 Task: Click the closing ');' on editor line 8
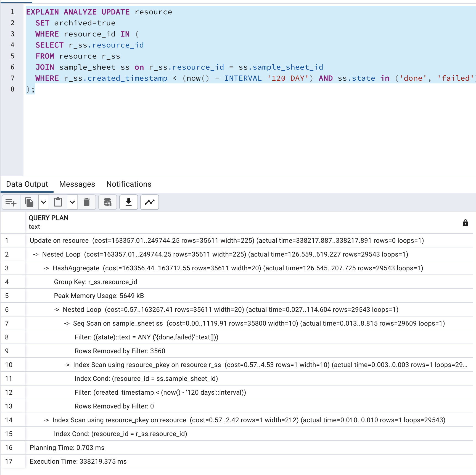[31, 89]
